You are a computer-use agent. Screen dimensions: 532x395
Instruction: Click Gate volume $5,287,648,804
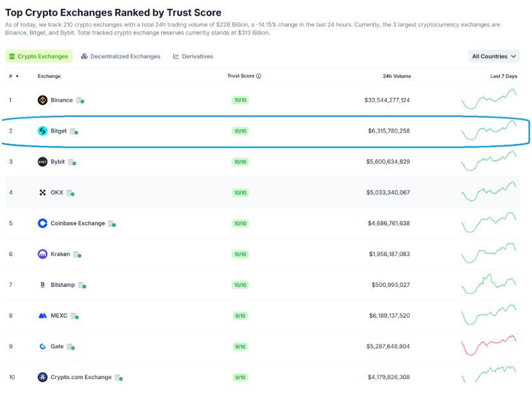(x=388, y=346)
